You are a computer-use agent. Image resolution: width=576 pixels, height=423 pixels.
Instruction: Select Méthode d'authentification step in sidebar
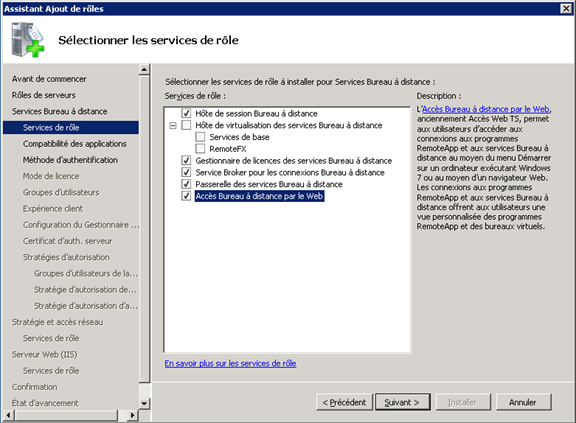70,160
